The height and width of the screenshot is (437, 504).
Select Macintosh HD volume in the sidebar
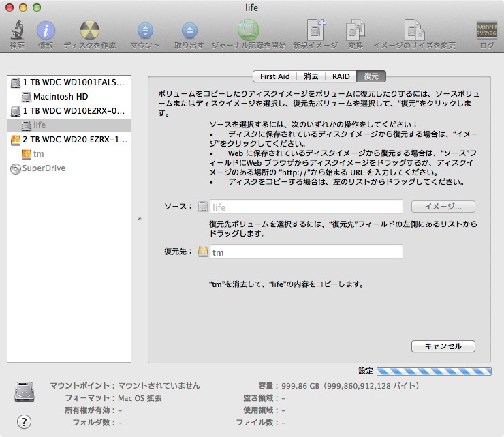click(x=60, y=96)
